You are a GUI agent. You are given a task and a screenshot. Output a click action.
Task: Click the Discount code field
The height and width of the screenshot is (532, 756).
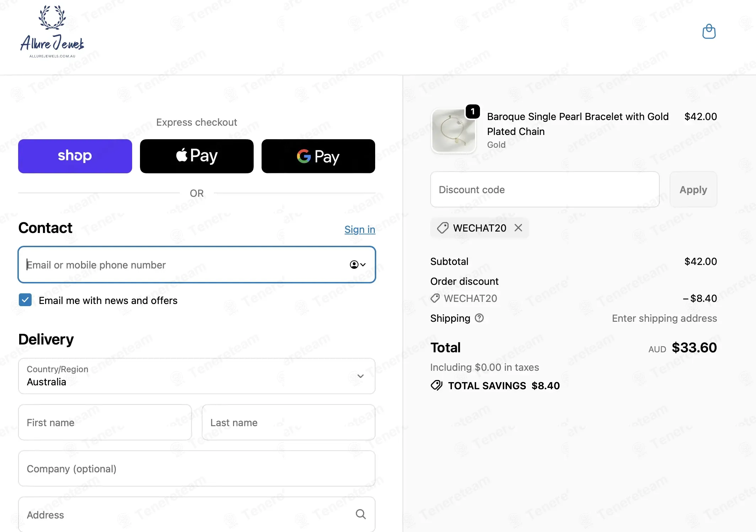545,189
